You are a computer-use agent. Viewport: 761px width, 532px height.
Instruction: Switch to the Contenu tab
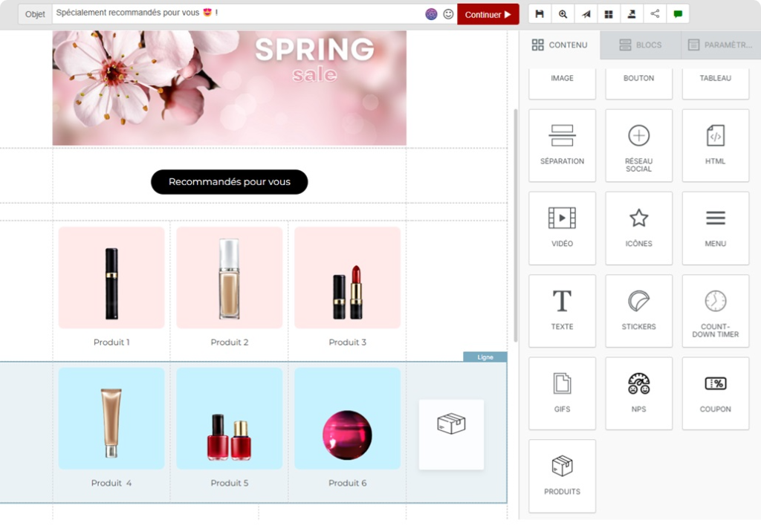(x=560, y=45)
